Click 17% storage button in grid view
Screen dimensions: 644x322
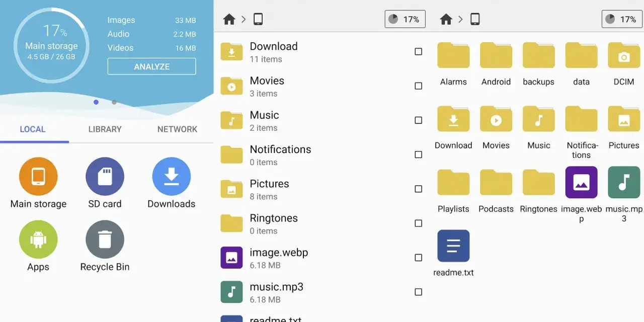[x=622, y=19]
